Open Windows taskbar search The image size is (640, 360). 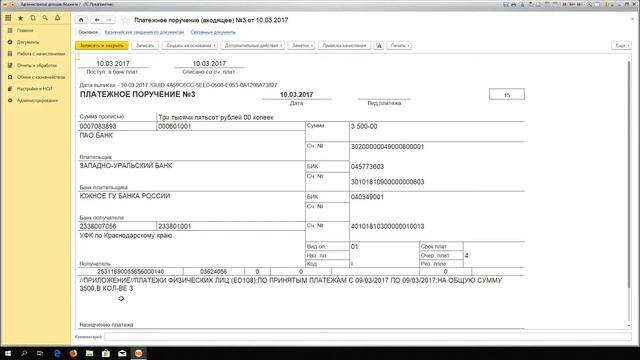[24, 353]
